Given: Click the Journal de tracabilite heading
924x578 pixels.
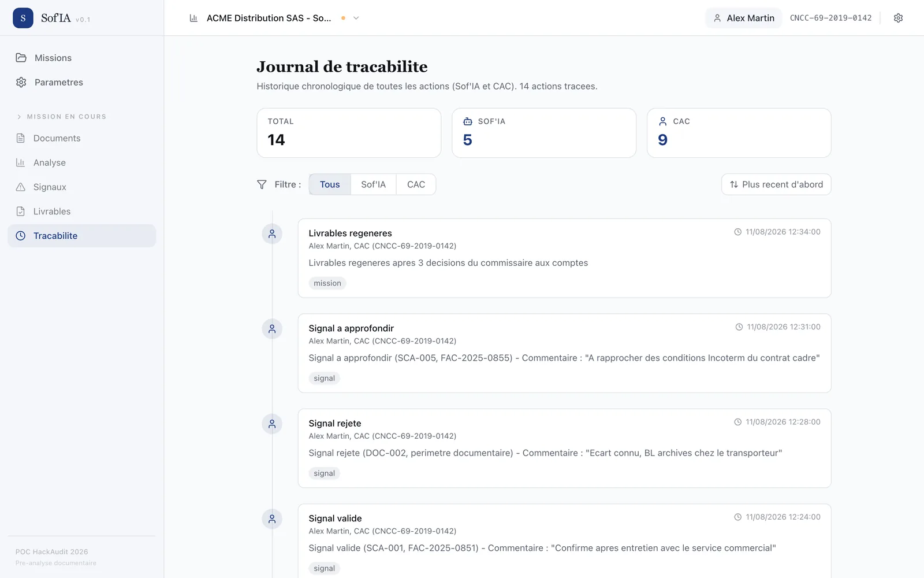Looking at the screenshot, I should pos(342,66).
